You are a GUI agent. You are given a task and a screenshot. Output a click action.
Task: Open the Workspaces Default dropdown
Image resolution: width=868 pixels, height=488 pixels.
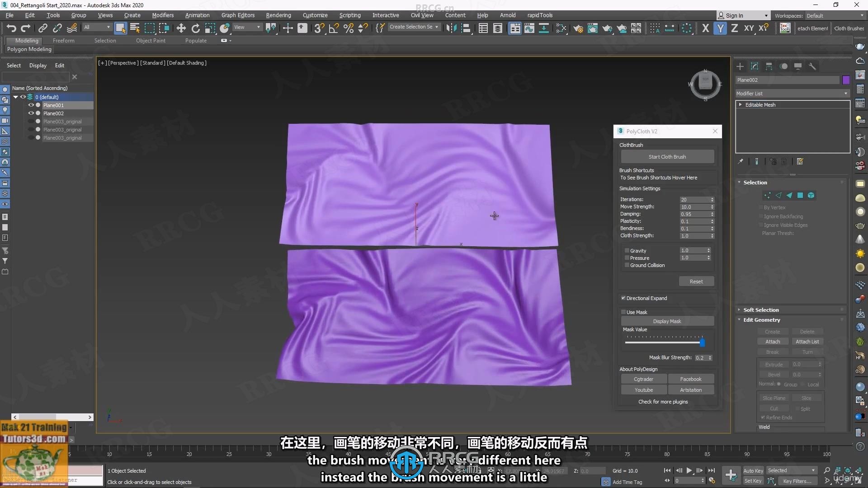coord(835,16)
